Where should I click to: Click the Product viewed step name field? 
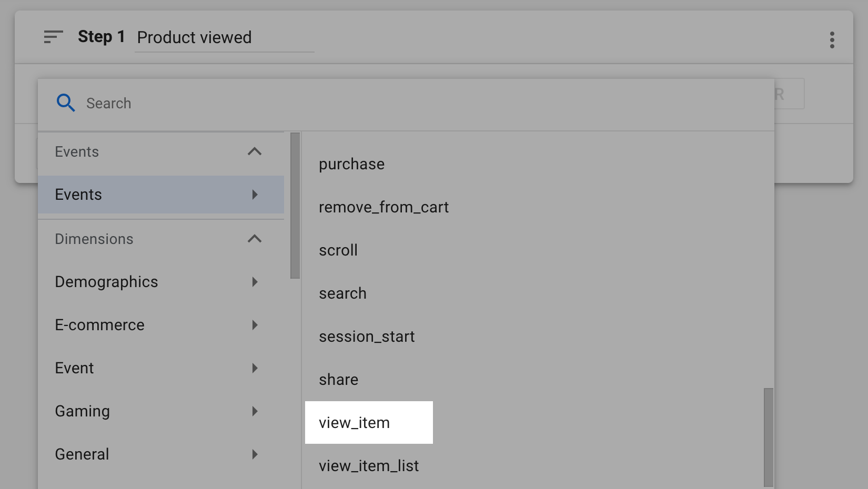(x=195, y=37)
